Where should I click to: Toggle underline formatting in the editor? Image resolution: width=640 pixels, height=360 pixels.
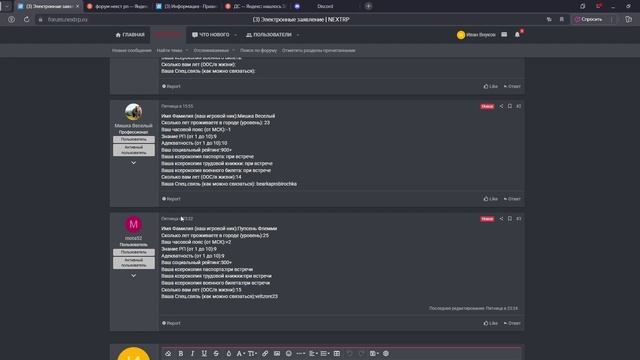[204, 353]
